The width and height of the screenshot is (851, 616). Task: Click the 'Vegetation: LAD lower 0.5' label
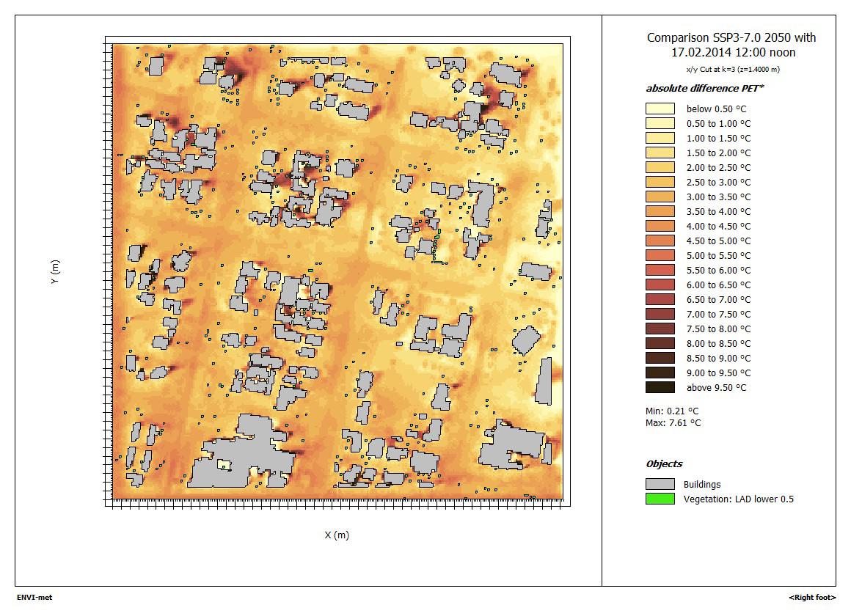tap(738, 499)
